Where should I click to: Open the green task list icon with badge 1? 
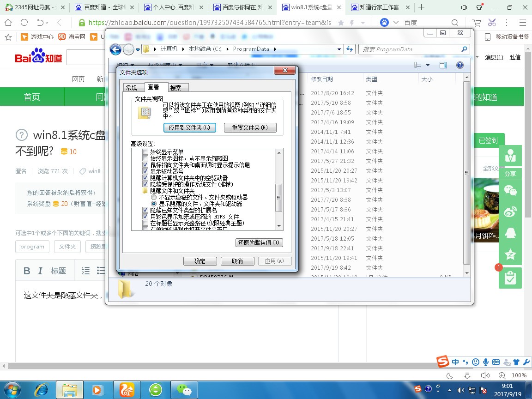510,278
